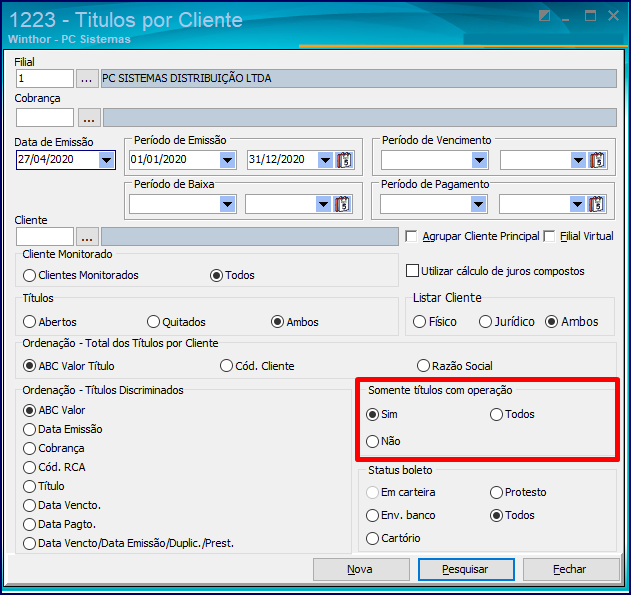This screenshot has width=631, height=595.
Task: Select Data Pagto. ordering option
Action: (x=29, y=524)
